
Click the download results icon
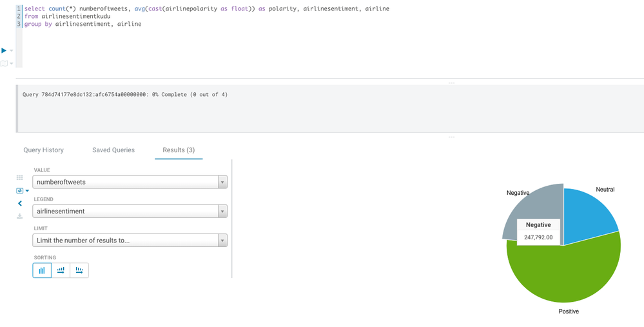coord(20,216)
